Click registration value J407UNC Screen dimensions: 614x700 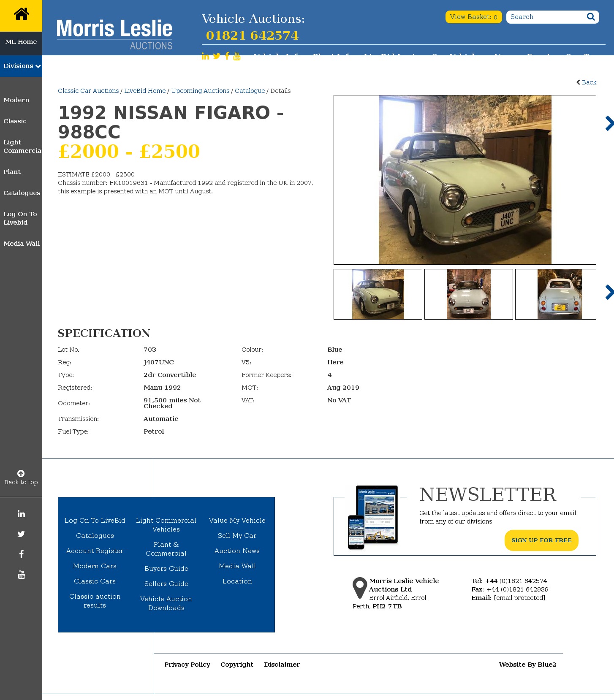159,362
